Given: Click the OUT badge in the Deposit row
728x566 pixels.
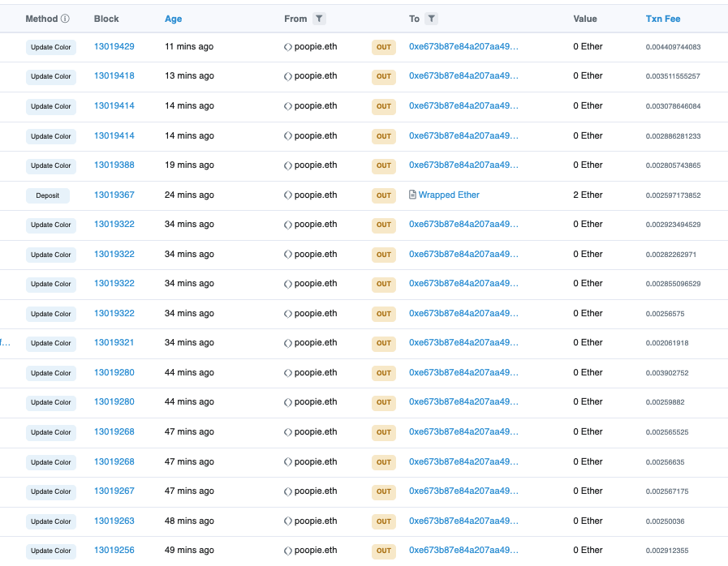Looking at the screenshot, I should pyautogui.click(x=384, y=195).
